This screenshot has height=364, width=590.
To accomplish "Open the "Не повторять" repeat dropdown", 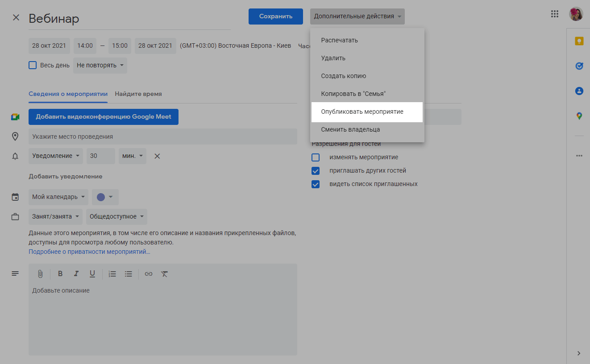I will (x=100, y=66).
